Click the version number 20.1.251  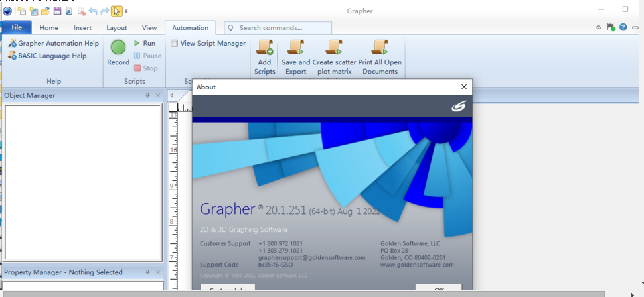286,211
